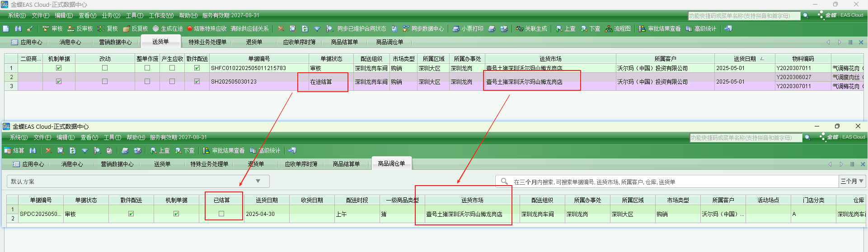868x252 pixels.
Task: Click 同步数据中心 toolbar button
Action: tap(423, 28)
